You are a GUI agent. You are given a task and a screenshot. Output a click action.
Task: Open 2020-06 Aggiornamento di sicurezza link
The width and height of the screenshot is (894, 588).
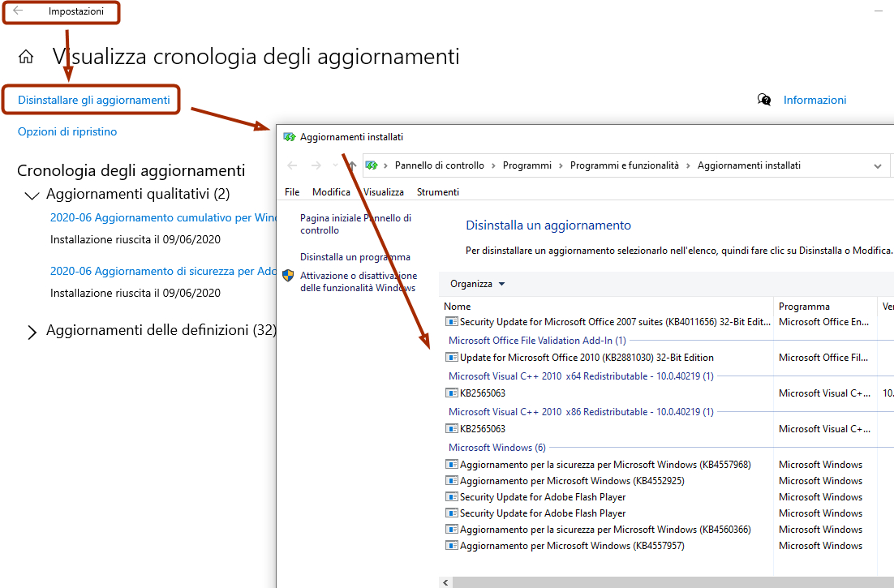[x=163, y=271]
